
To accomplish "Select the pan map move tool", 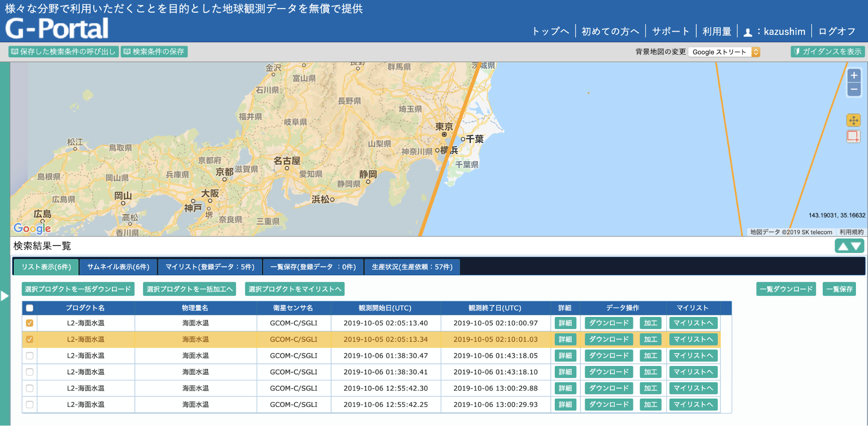I will [x=853, y=120].
